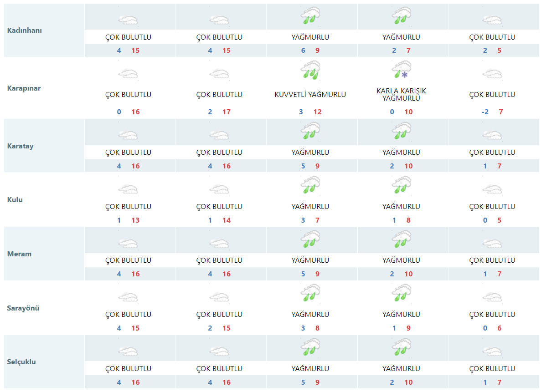This screenshot has height=392, width=541.
Task: Select the Selçuklu district name
Action: 21,362
